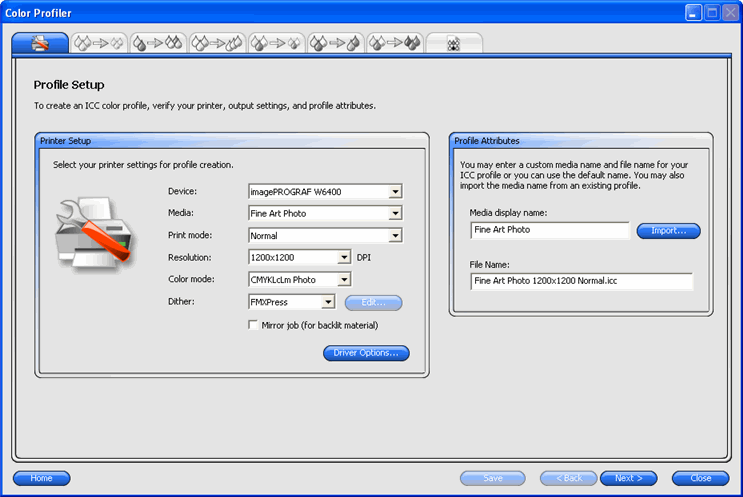743x497 pixels.
Task: Click the Profile Setup heading text
Action: point(69,85)
